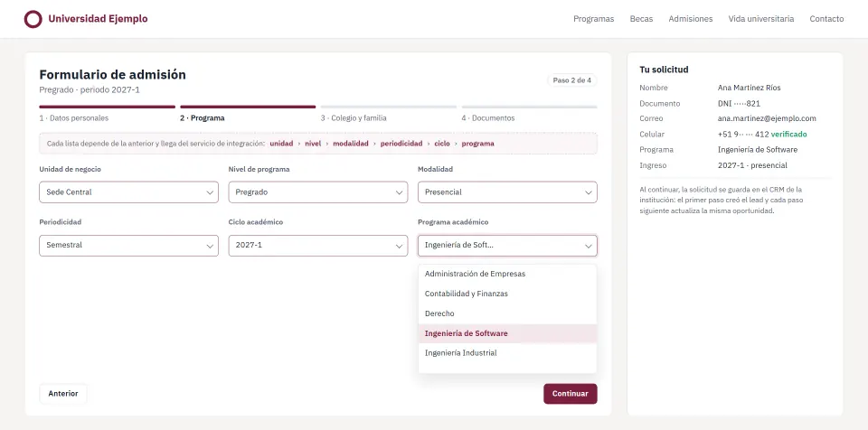Click the Anterior button
This screenshot has width=868, height=430.
(63, 394)
